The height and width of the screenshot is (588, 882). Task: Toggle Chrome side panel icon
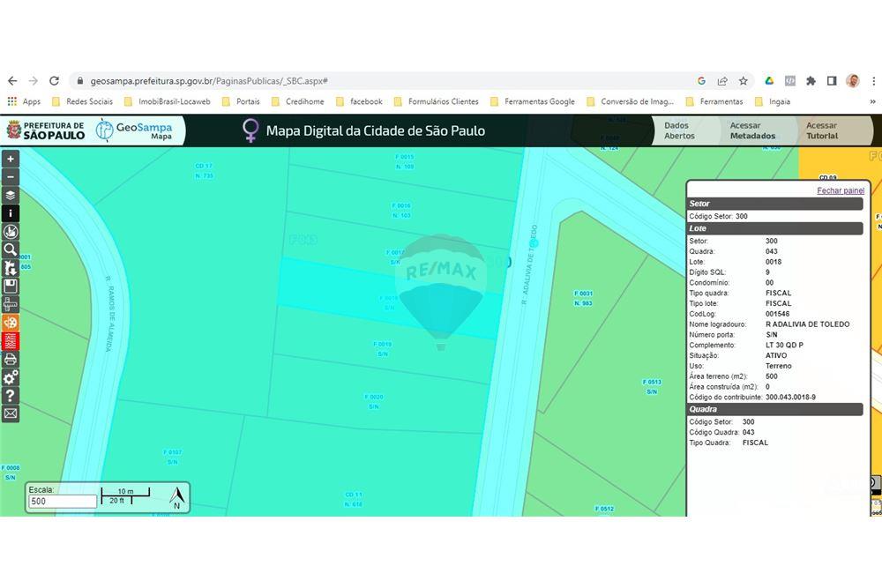[x=831, y=80]
